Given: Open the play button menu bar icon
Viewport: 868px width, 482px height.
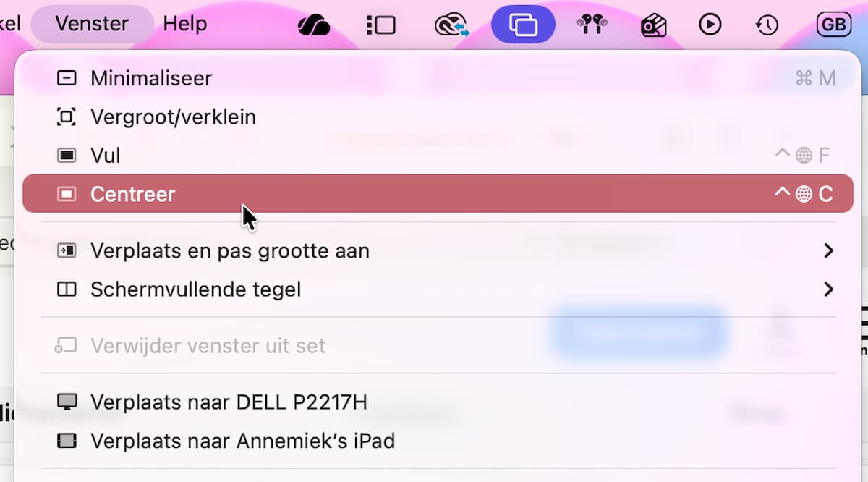Looking at the screenshot, I should (x=710, y=25).
